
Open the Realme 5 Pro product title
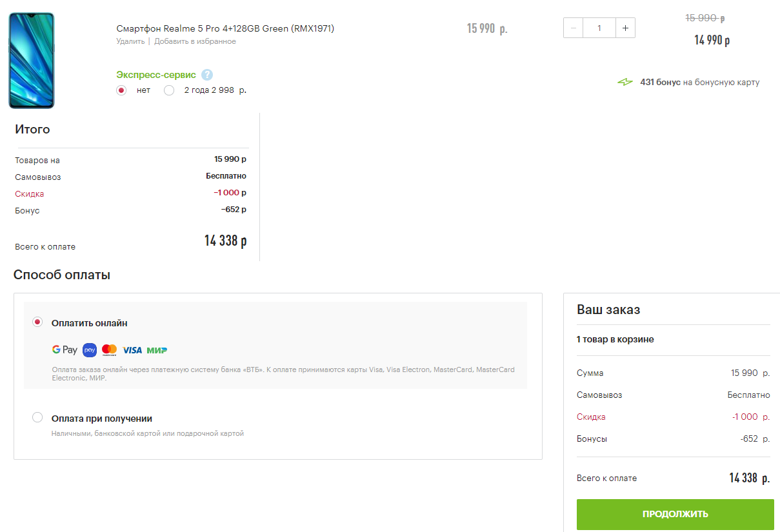[x=225, y=28]
